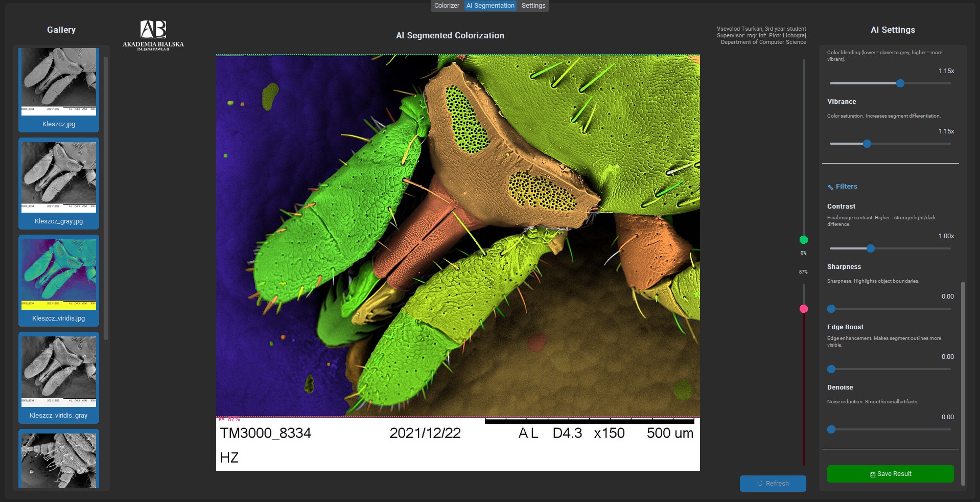Click the 'Denoise' setting label

click(840, 387)
